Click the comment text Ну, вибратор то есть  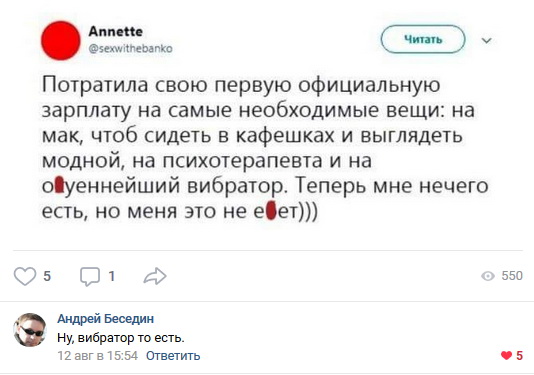point(121,338)
